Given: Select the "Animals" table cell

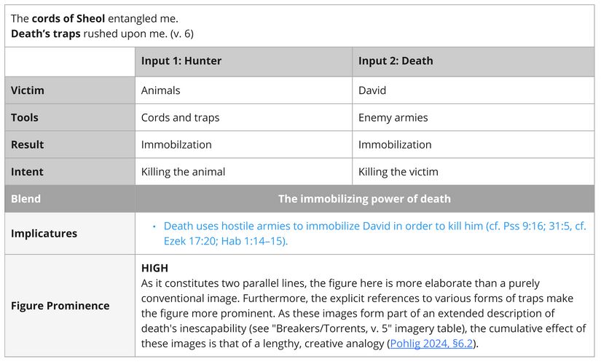Looking at the screenshot, I should [160, 90].
